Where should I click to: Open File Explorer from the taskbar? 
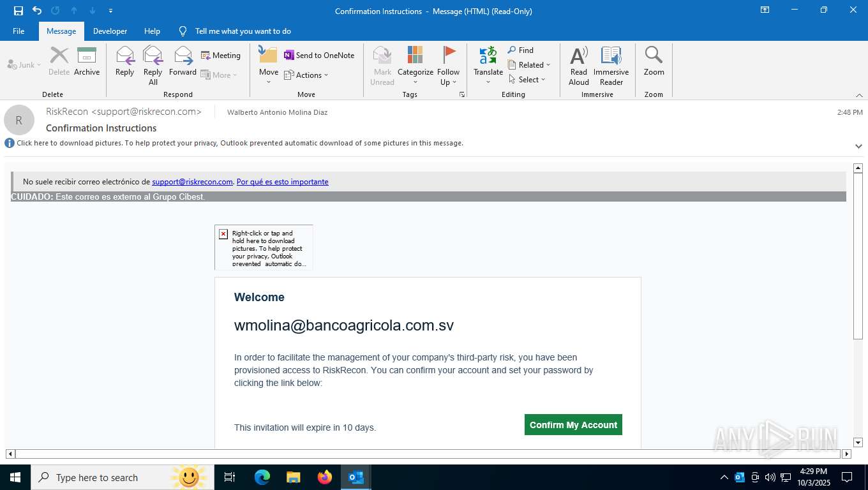click(293, 477)
